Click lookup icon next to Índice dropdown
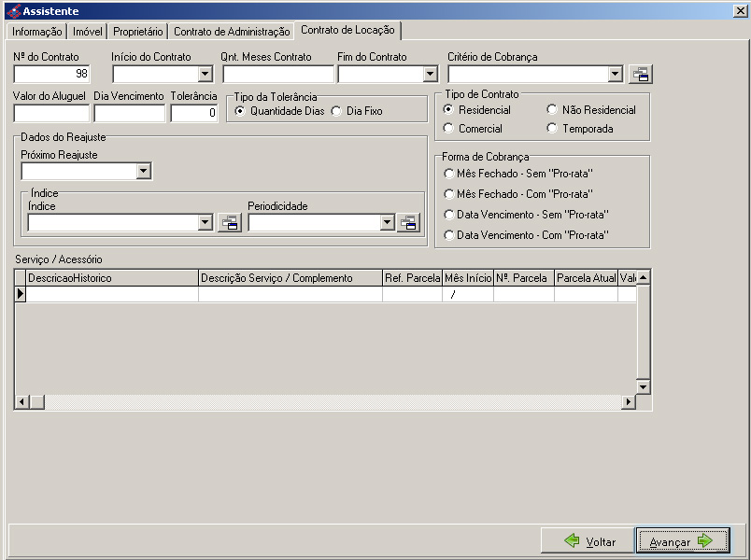Image resolution: width=751 pixels, height=560 pixels. pos(229,223)
